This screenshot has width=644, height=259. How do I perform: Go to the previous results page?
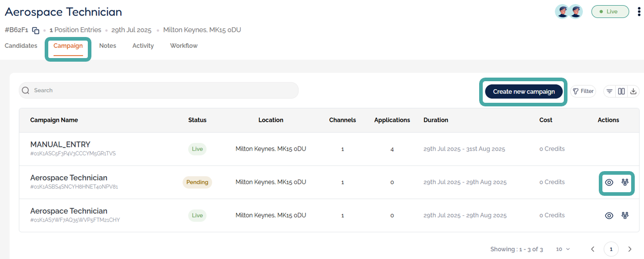pos(593,249)
